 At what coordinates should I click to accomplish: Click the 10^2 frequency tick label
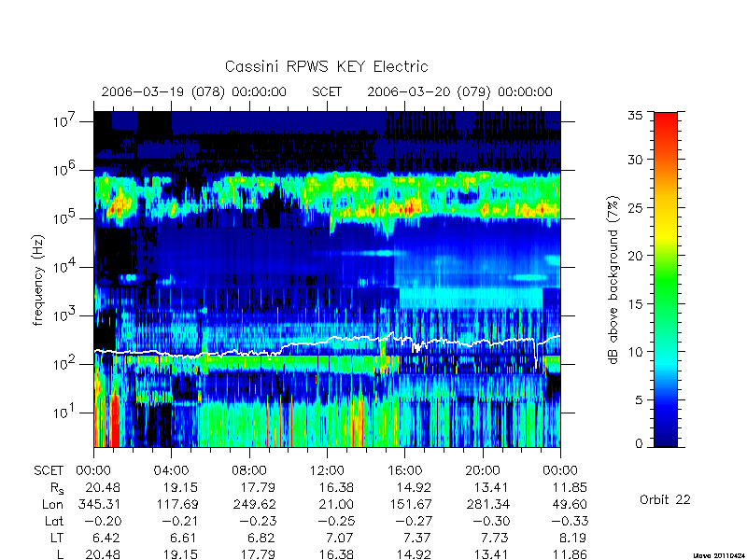pyautogui.click(x=64, y=364)
